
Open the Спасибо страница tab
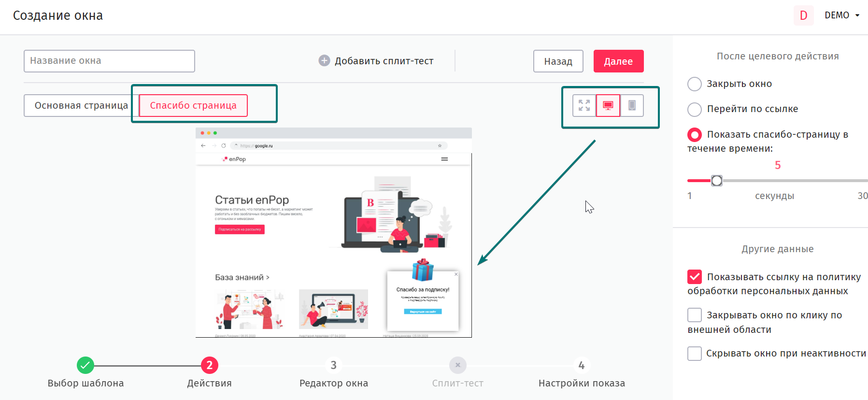(193, 105)
